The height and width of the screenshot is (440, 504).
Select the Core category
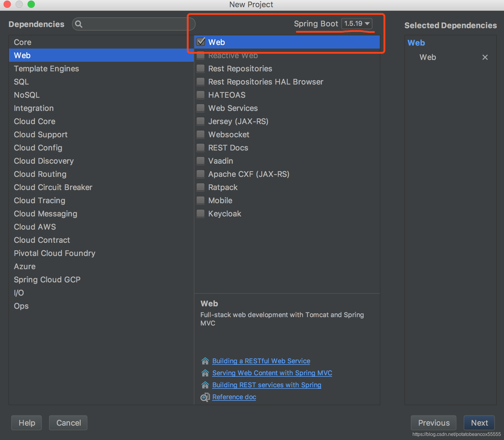[101, 42]
